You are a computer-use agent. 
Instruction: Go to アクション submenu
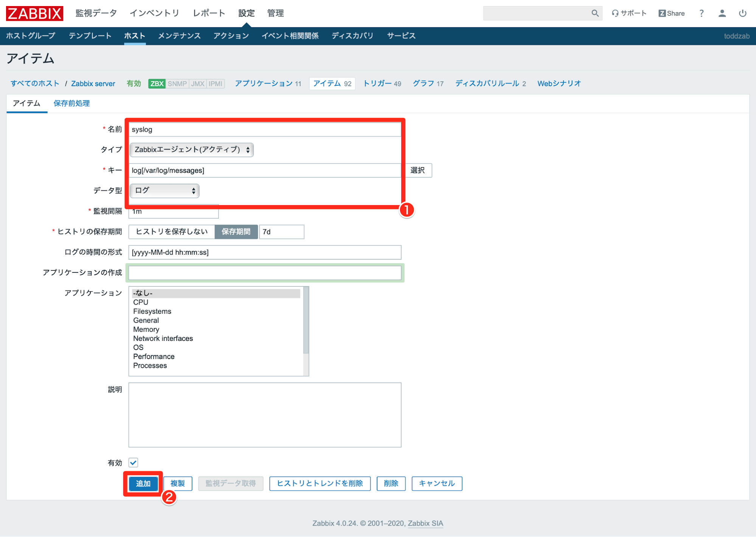point(231,36)
